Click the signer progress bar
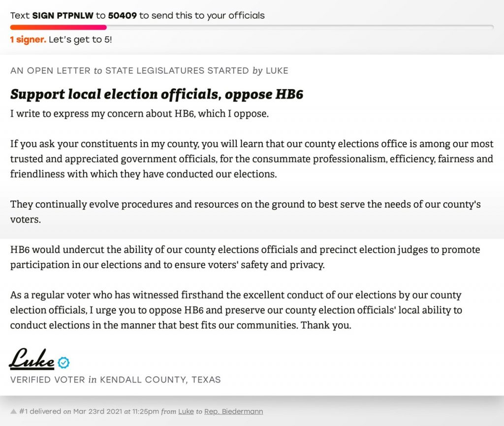 252,28
